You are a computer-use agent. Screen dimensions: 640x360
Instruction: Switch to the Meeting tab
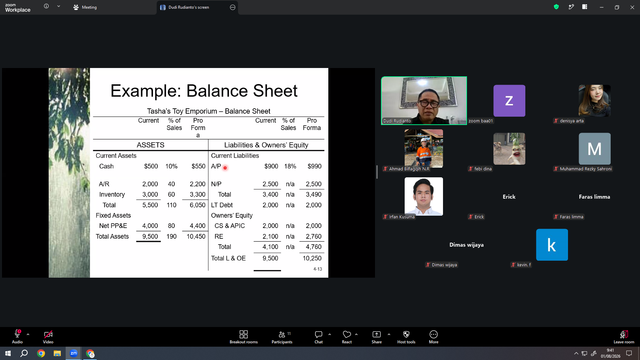[x=85, y=7]
